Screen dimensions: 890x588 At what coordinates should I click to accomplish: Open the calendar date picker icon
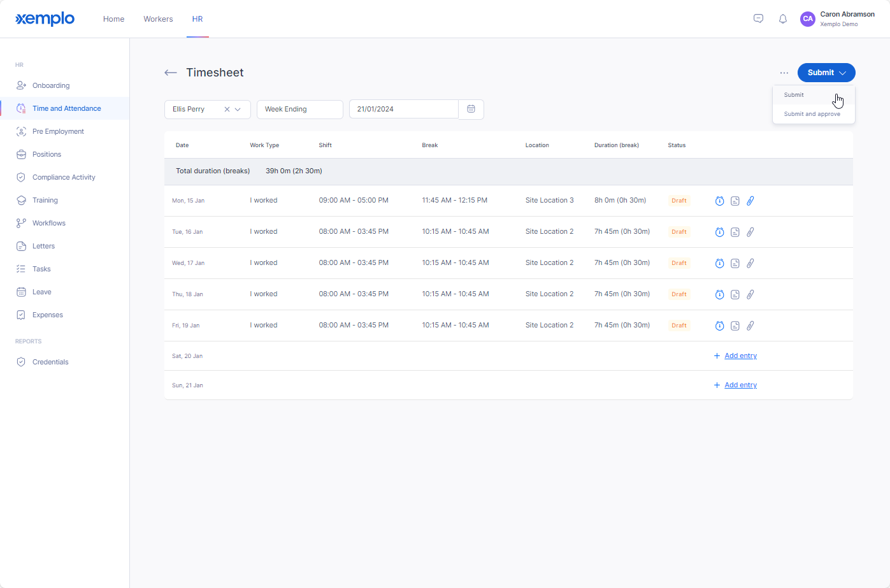[471, 109]
